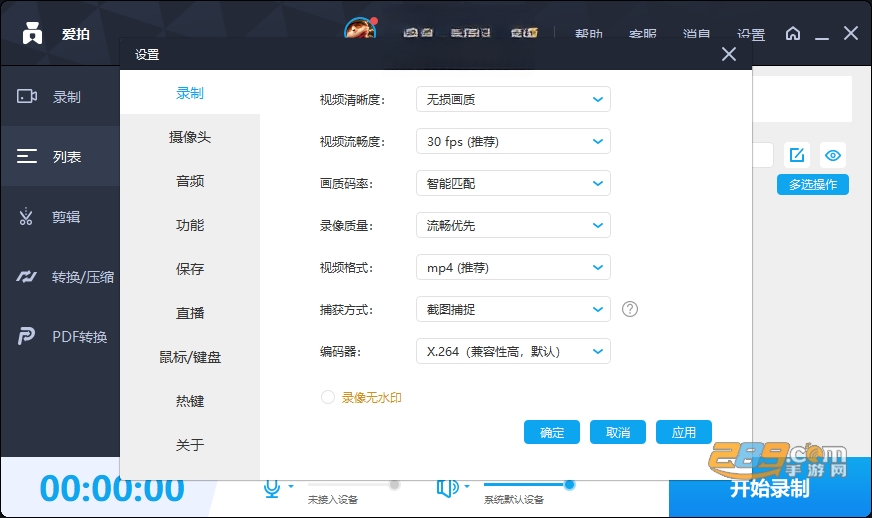Click the 爱拍 app logo icon
Screen dimensions: 872x518
point(32,33)
